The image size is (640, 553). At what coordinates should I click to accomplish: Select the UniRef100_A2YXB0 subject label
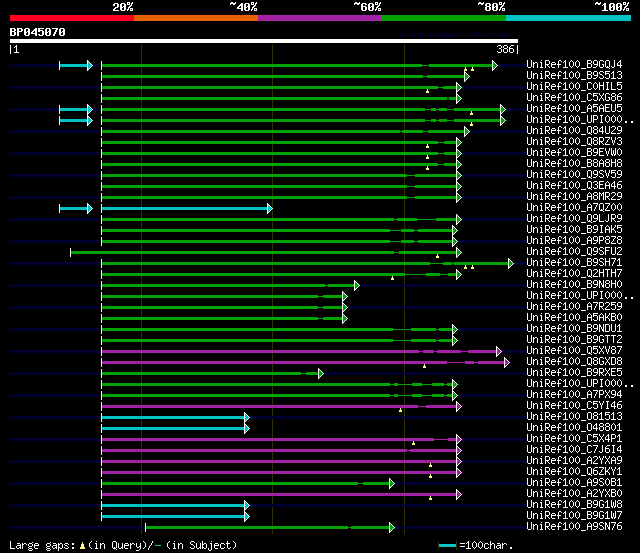[x=574, y=494]
